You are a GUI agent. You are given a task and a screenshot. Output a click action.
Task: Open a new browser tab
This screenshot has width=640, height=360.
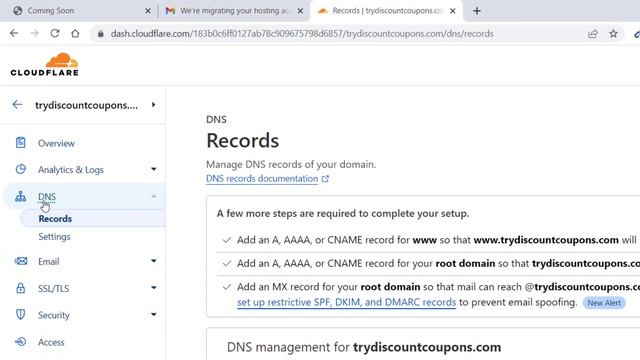pyautogui.click(x=477, y=11)
